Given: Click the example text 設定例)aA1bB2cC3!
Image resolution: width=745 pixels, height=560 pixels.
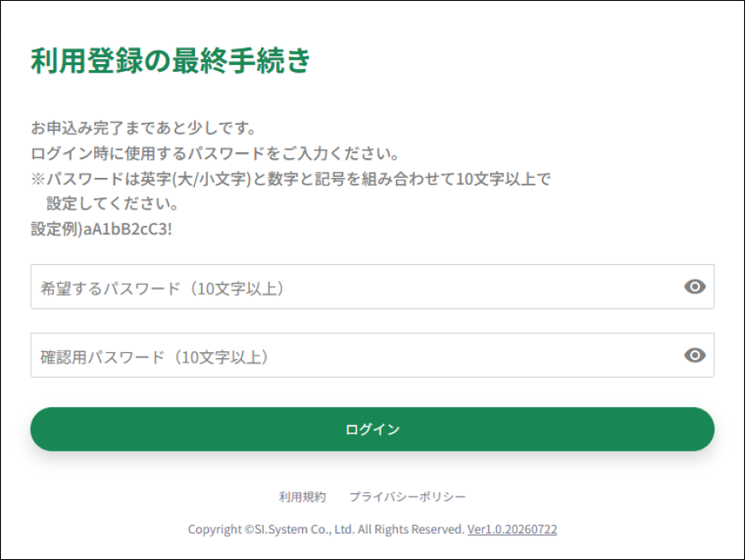Looking at the screenshot, I should coord(101,229).
